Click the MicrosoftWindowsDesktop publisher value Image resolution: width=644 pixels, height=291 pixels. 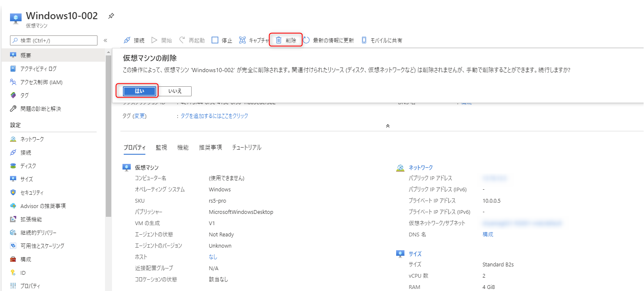point(241,212)
